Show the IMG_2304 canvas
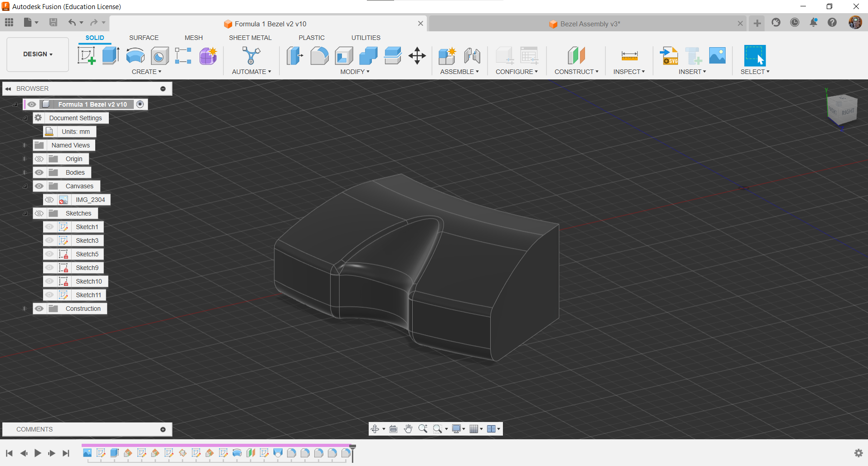Screen dimensions: 868x466 click(x=49, y=200)
